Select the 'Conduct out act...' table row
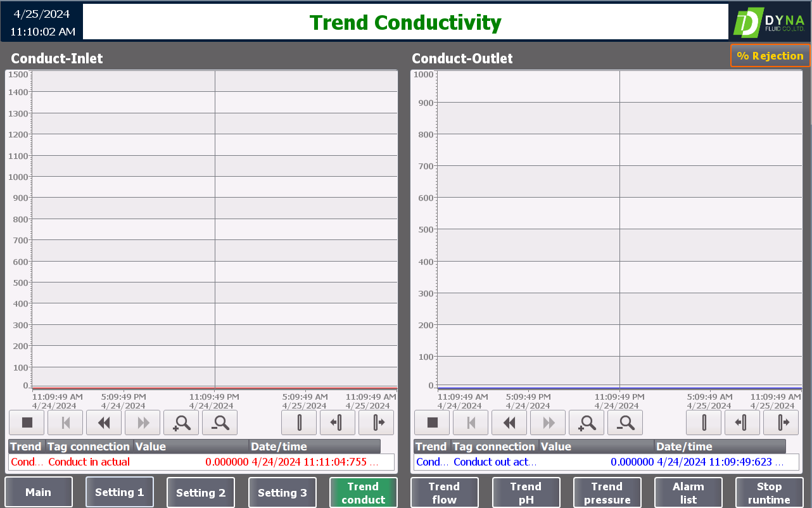This screenshot has width=812, height=508. [606, 462]
